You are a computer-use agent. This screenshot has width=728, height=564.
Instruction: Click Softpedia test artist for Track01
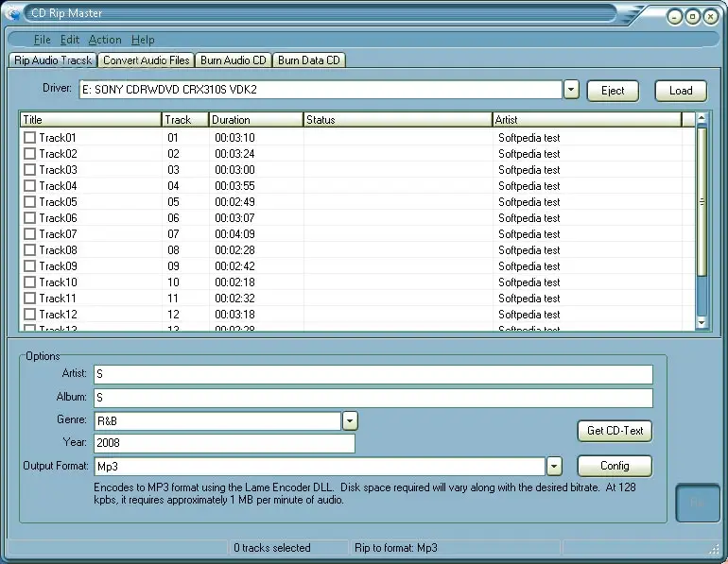pyautogui.click(x=529, y=138)
